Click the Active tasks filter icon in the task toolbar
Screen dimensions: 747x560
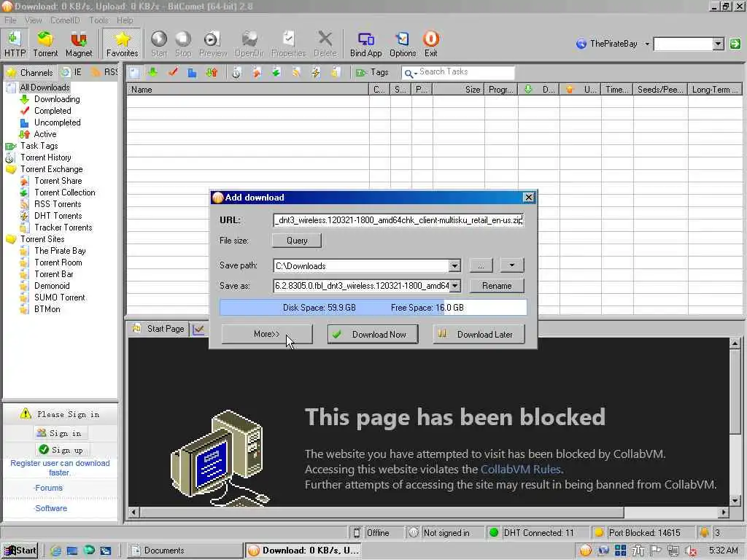tap(212, 72)
